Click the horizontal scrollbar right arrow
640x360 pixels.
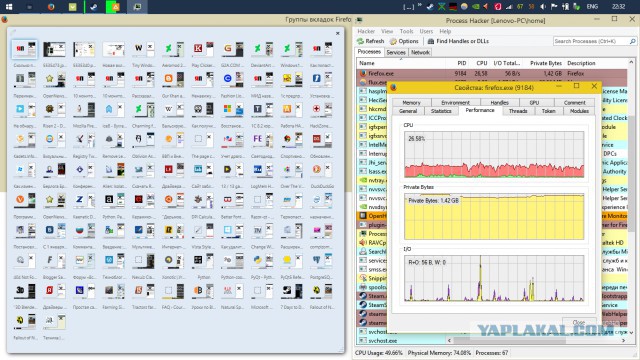(624, 340)
